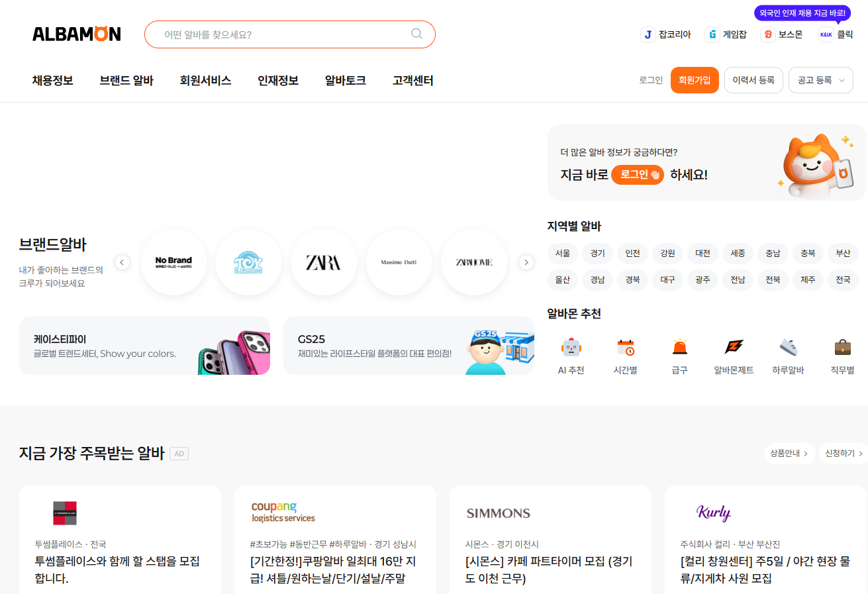The height and width of the screenshot is (594, 868).
Task: Select the 서울 region chip
Action: tap(563, 254)
